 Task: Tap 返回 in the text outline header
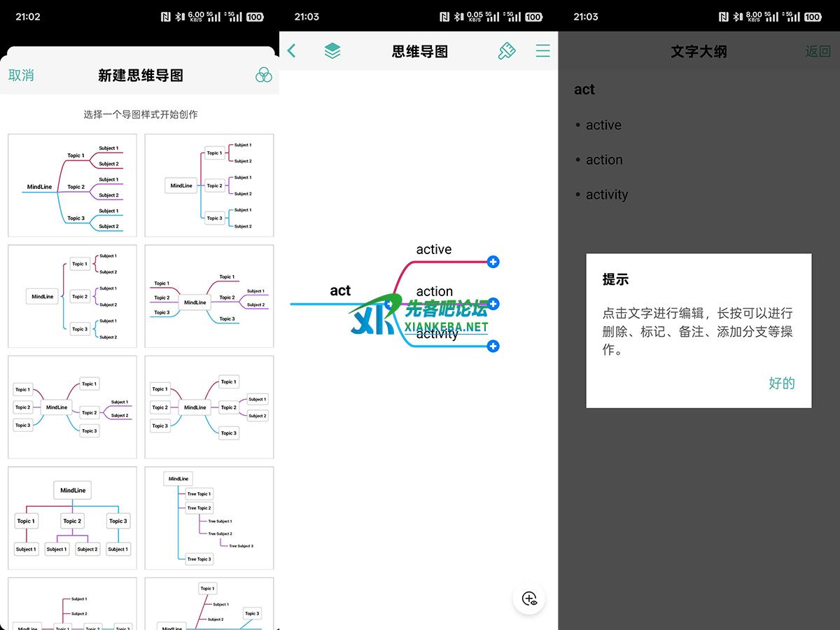[818, 51]
